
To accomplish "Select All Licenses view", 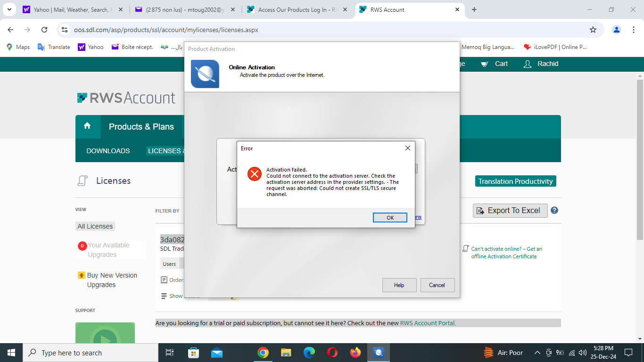I will point(95,226).
